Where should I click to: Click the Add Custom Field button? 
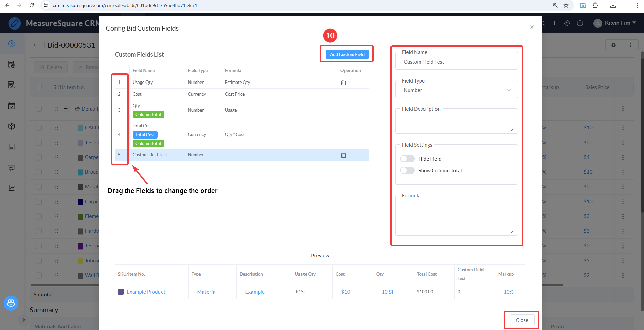(347, 54)
